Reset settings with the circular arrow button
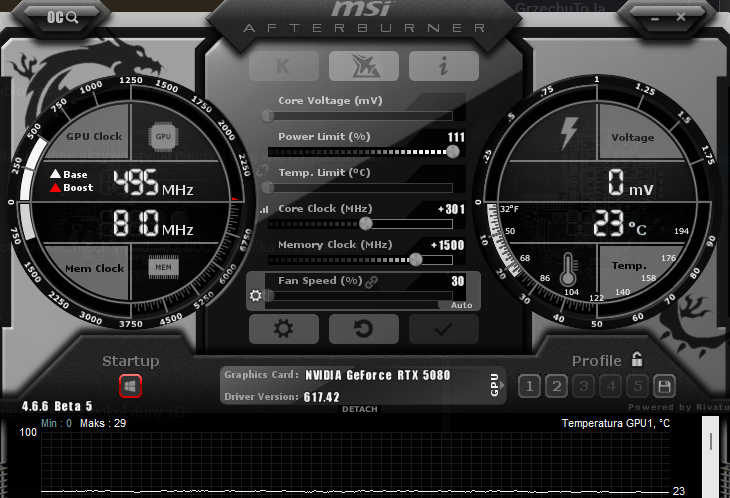Screen dimensions: 730x498 [364, 329]
